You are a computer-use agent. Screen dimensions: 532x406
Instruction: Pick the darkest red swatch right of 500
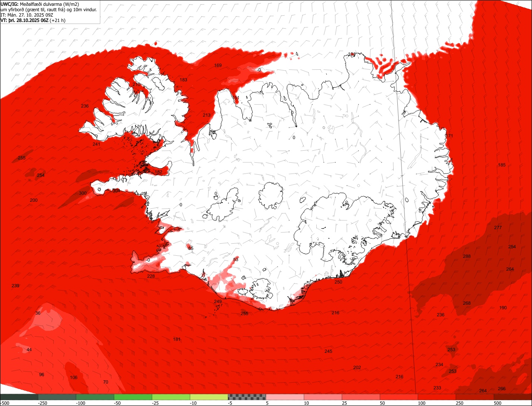tap(513, 397)
